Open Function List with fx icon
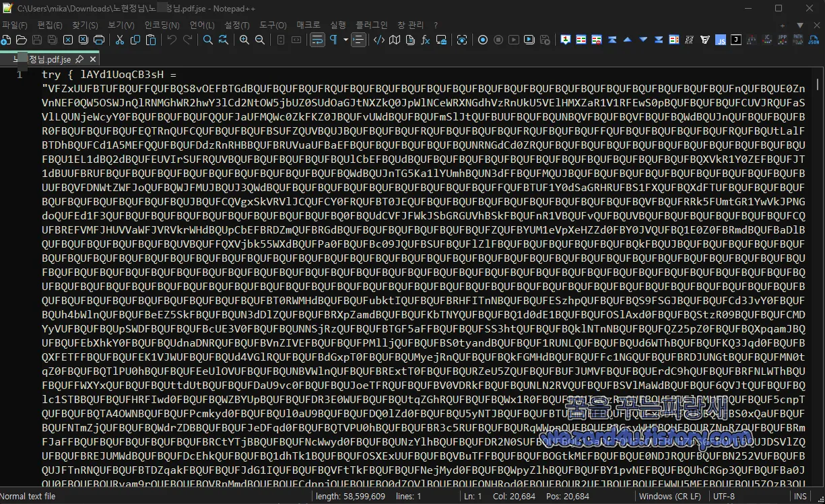The height and width of the screenshot is (504, 825). 426,40
